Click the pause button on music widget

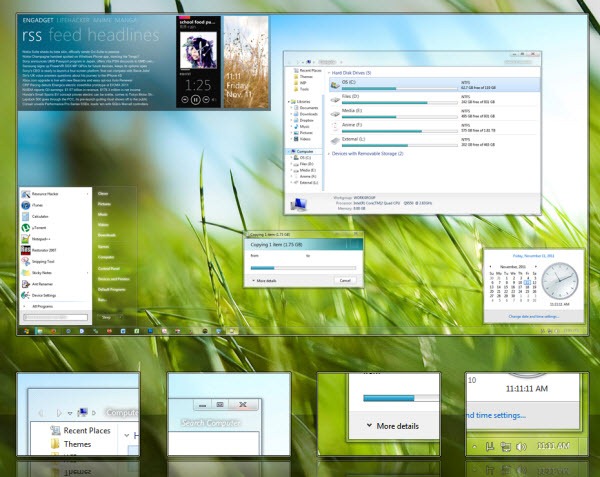click(197, 100)
